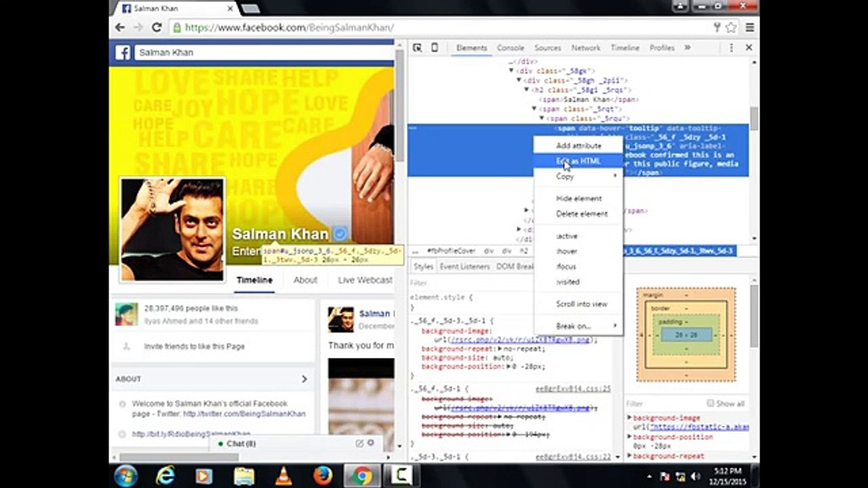This screenshot has height=488, width=868.
Task: Select Scroll into view in the context menu
Action: coord(578,304)
